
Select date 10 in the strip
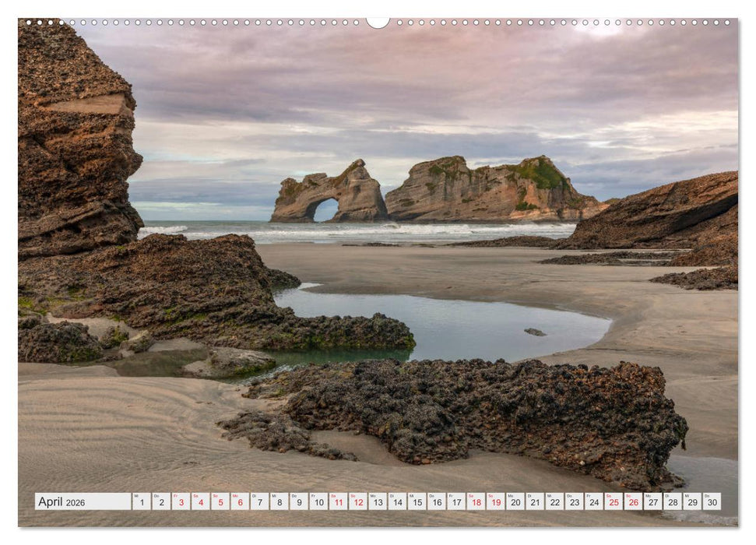tap(317, 501)
